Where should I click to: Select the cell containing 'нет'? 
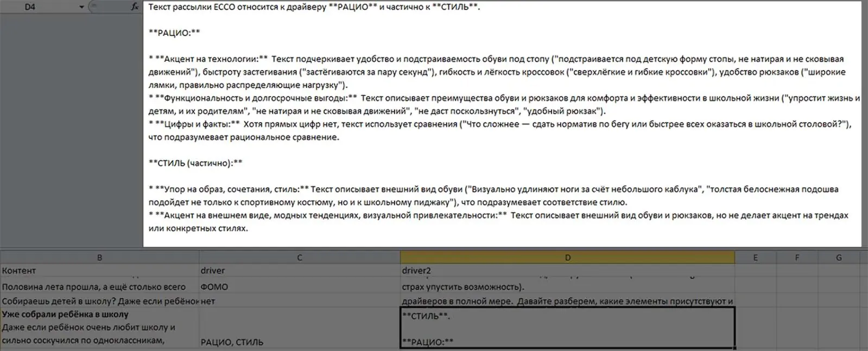[x=299, y=301]
